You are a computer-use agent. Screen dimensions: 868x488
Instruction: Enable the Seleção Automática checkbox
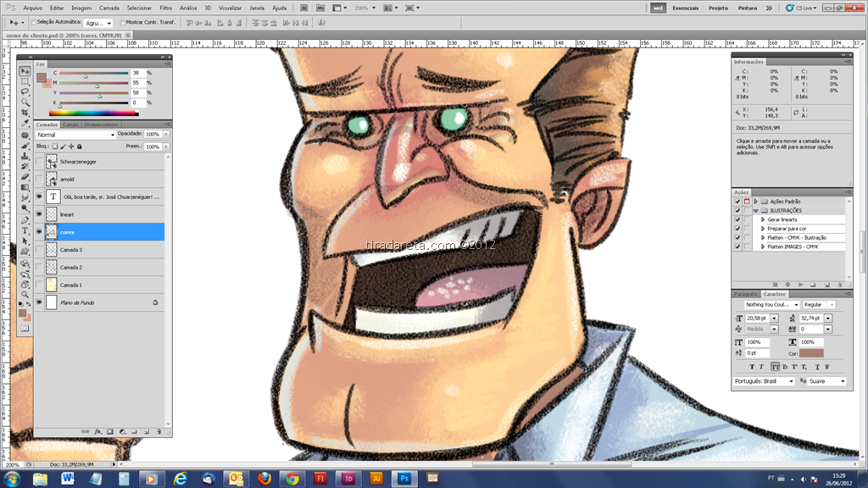[x=34, y=23]
